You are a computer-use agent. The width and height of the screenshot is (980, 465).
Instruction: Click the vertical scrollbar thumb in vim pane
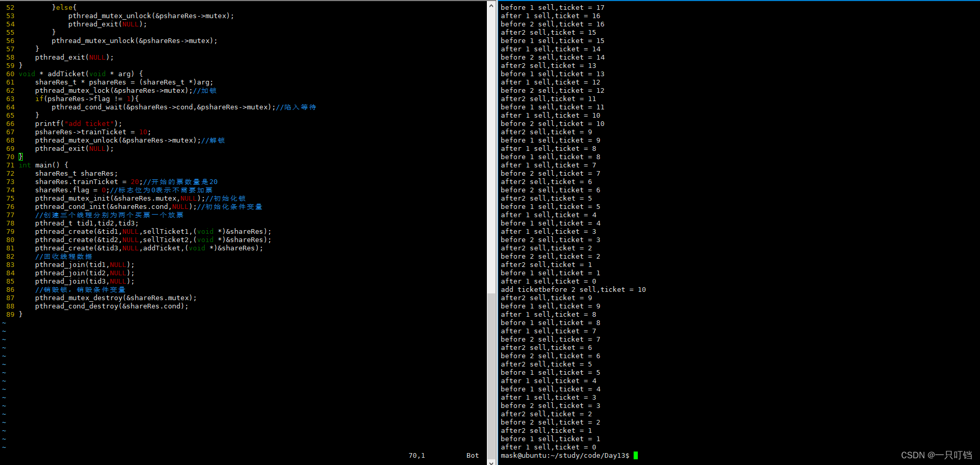tap(491, 375)
